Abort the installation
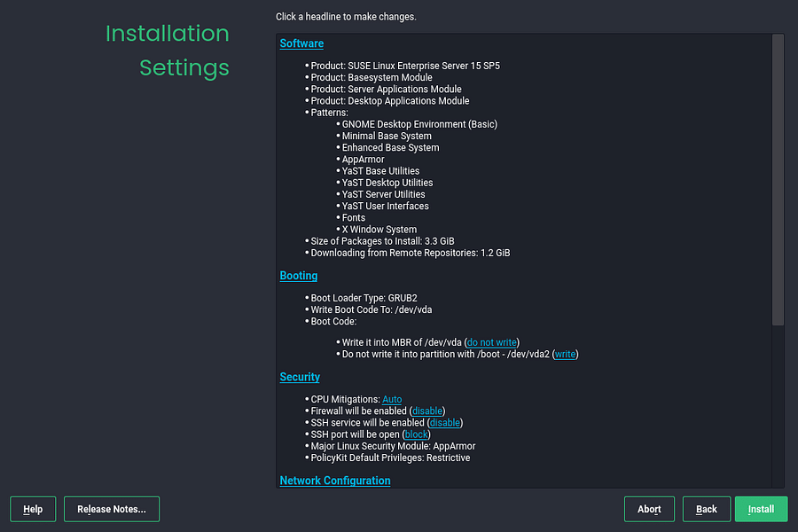The width and height of the screenshot is (798, 532). tap(649, 509)
